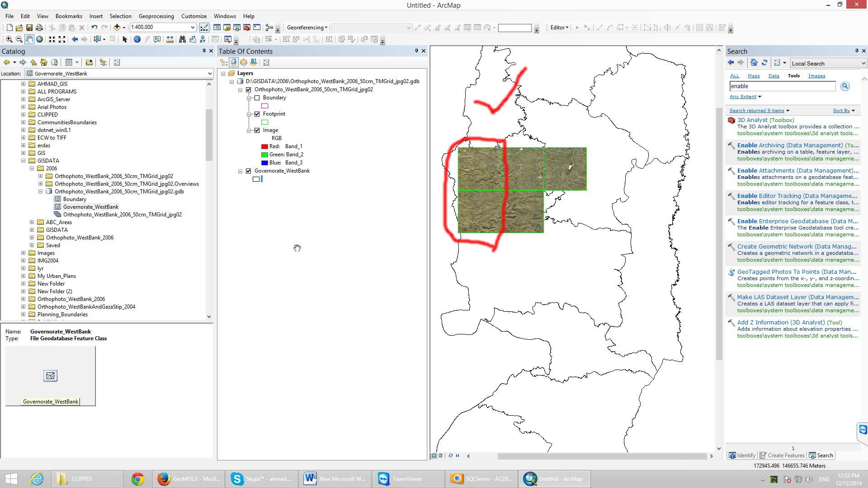Open the Catalog Location dropdown
Screen dimensions: 868x488
pyautogui.click(x=209, y=74)
